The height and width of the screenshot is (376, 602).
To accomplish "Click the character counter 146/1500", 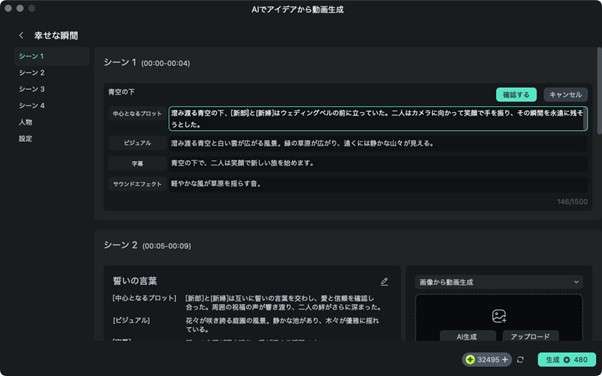I will pos(572,202).
